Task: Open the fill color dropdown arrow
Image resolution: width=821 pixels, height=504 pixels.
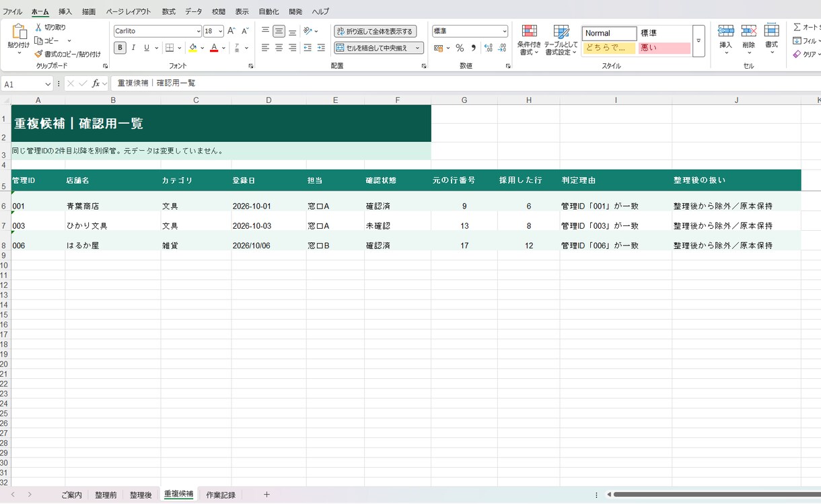Action: (x=202, y=48)
